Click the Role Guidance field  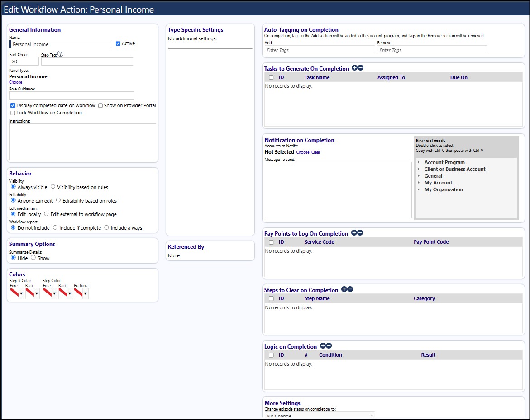[x=72, y=95]
